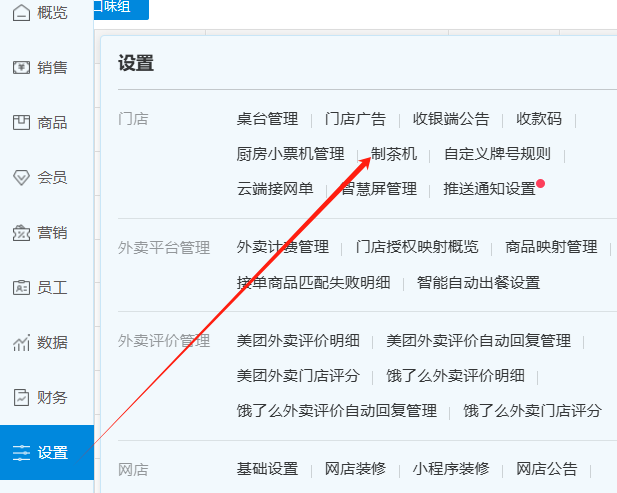Open 门店广告 settings

355,119
